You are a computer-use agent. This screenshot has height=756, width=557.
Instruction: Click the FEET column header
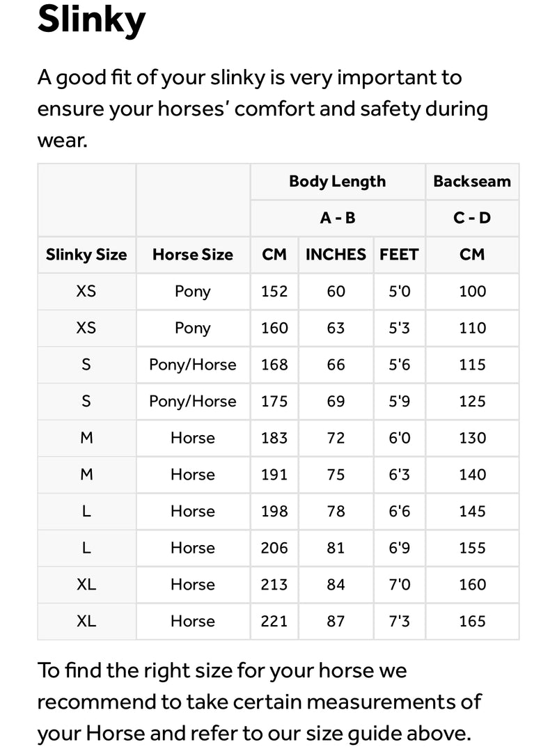[x=399, y=255]
